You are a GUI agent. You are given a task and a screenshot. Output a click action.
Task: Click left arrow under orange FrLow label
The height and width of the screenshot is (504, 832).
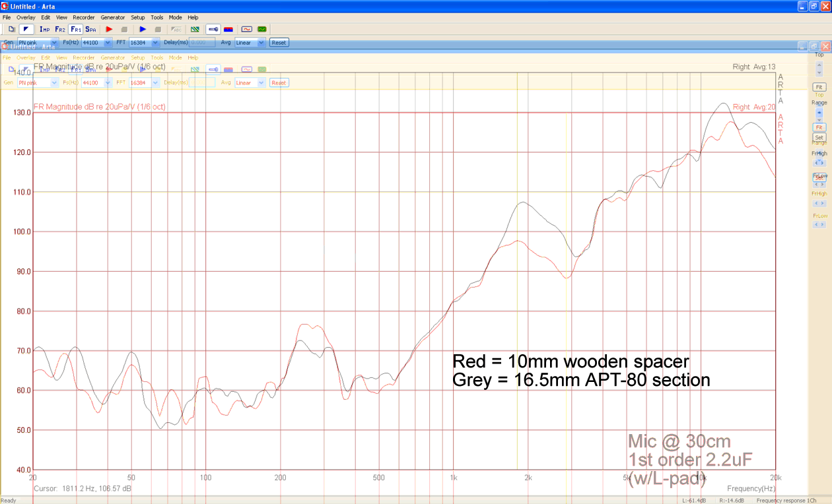(815, 224)
